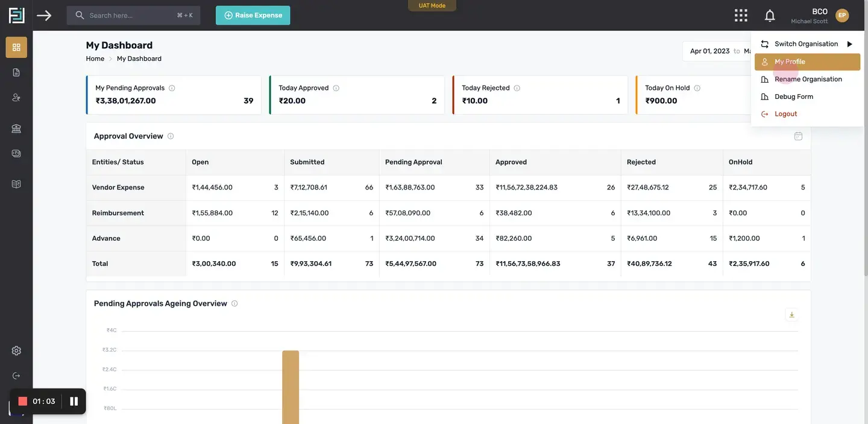Show info for Today Approved

point(336,88)
